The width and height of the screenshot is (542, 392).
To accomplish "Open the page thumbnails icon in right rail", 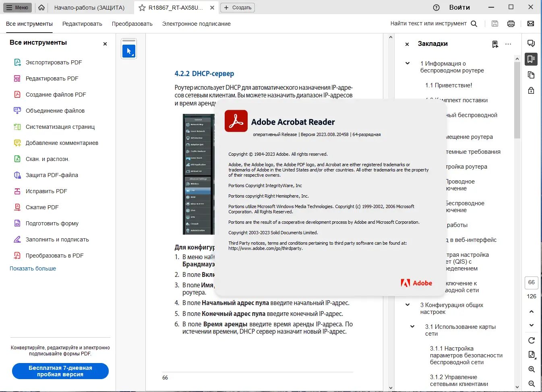I will point(531,75).
